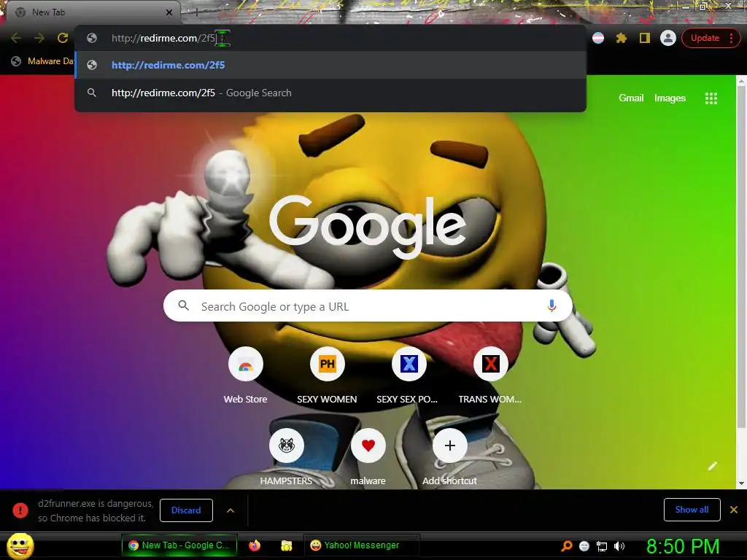Open Yahoo! Messenger taskbar item

click(362, 545)
